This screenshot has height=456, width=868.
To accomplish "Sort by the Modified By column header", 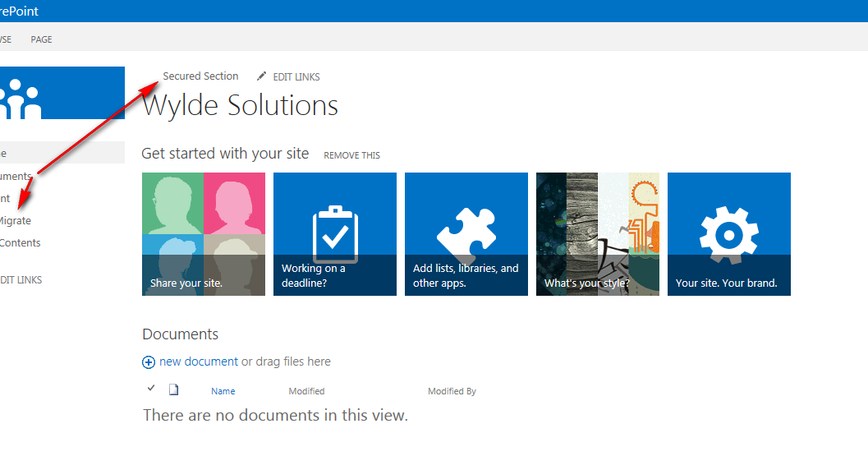I will [x=452, y=391].
